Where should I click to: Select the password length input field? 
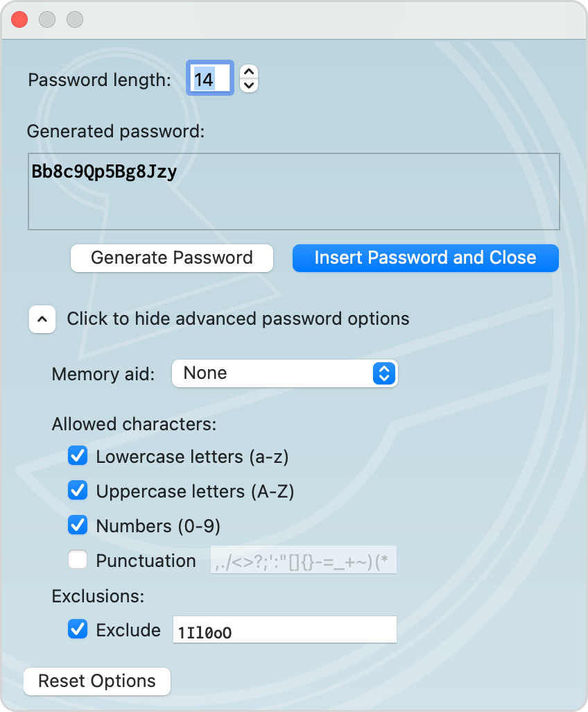pos(209,78)
